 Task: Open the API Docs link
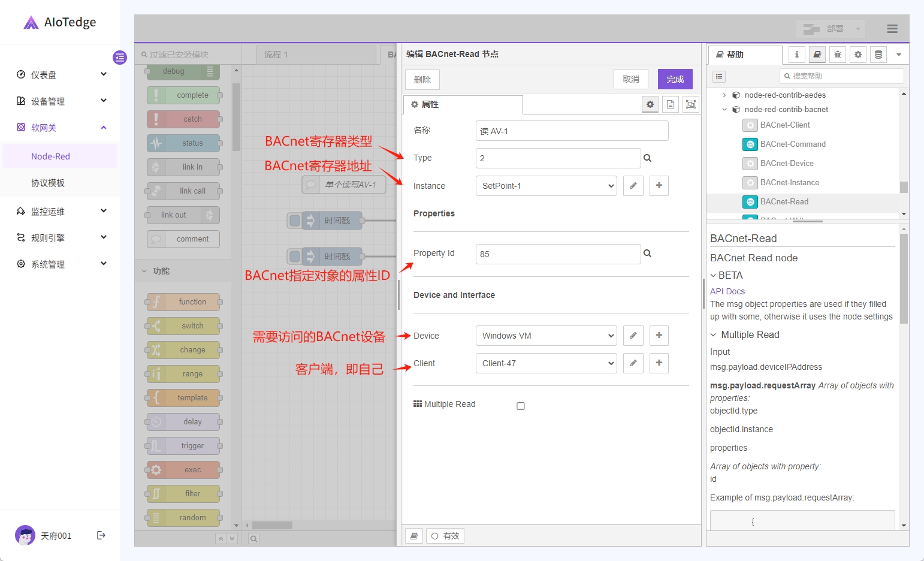727,291
